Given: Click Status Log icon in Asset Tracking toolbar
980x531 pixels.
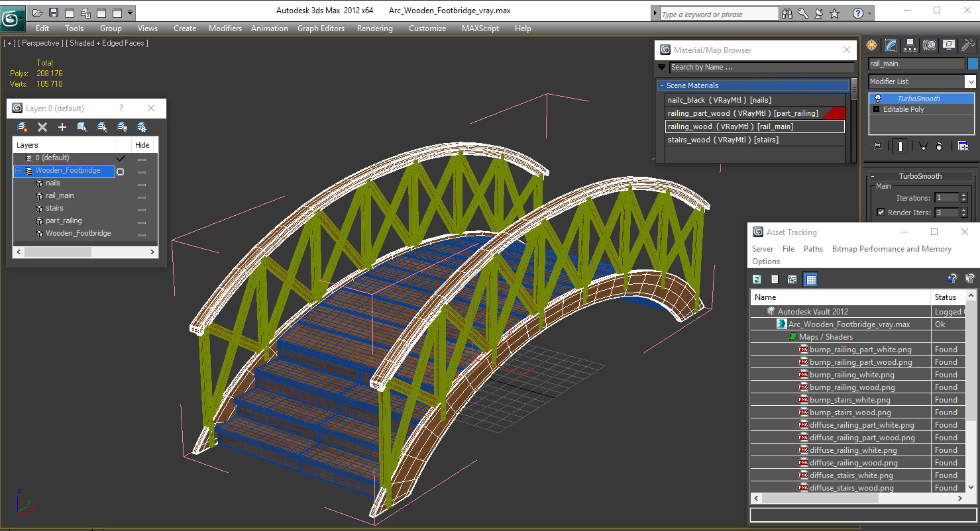Looking at the screenshot, I should point(775,279).
